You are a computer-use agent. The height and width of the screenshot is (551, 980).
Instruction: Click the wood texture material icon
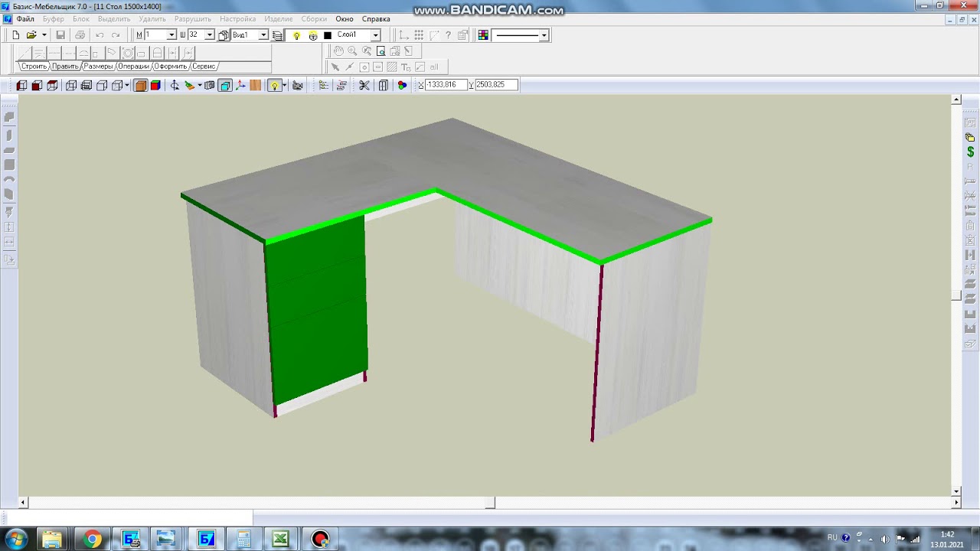256,85
